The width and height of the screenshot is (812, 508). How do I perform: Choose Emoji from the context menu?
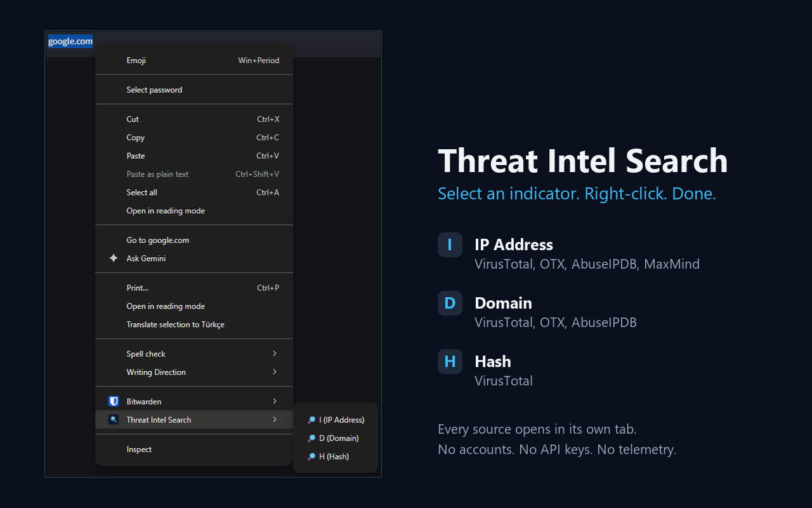pos(194,60)
